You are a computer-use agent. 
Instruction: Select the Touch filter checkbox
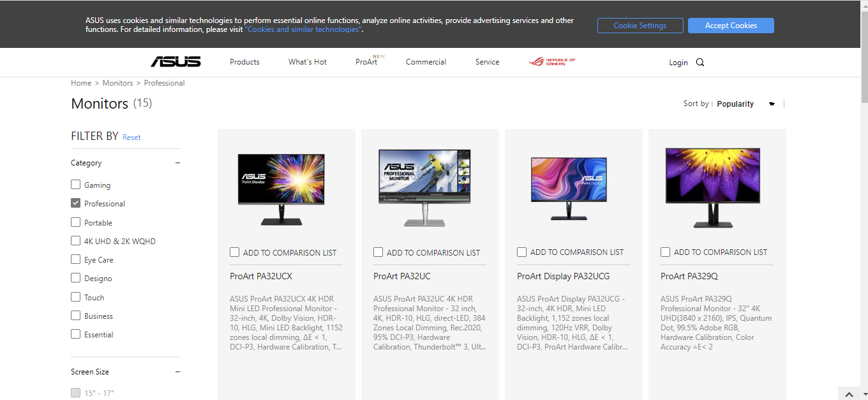pos(76,297)
